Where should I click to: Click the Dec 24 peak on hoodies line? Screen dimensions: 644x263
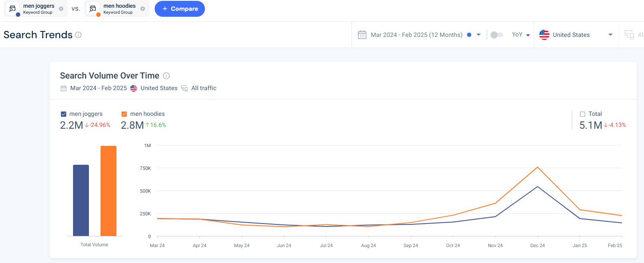(x=537, y=167)
